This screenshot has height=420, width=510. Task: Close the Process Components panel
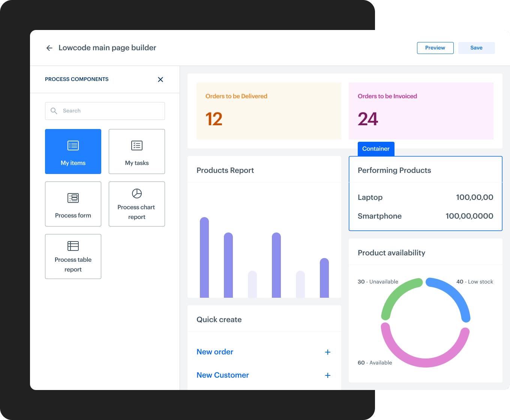click(160, 79)
